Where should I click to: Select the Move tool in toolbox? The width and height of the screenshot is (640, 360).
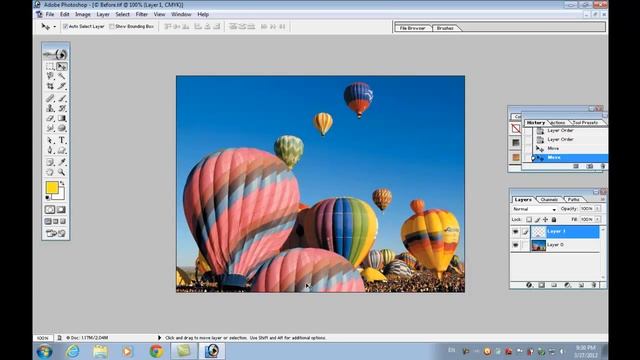pyautogui.click(x=62, y=66)
